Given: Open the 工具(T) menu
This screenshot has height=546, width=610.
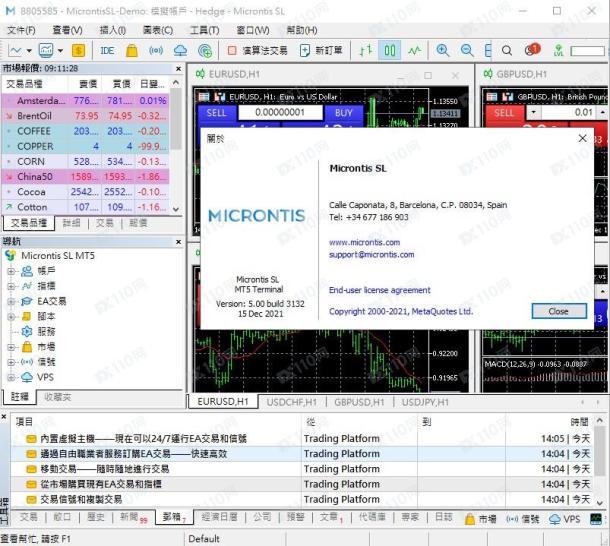Looking at the screenshot, I should pos(205,30).
